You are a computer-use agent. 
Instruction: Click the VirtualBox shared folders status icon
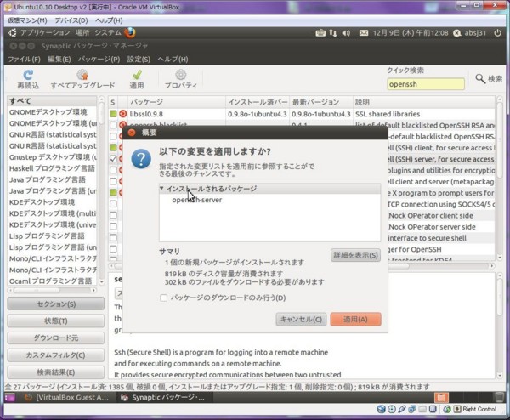click(422, 409)
